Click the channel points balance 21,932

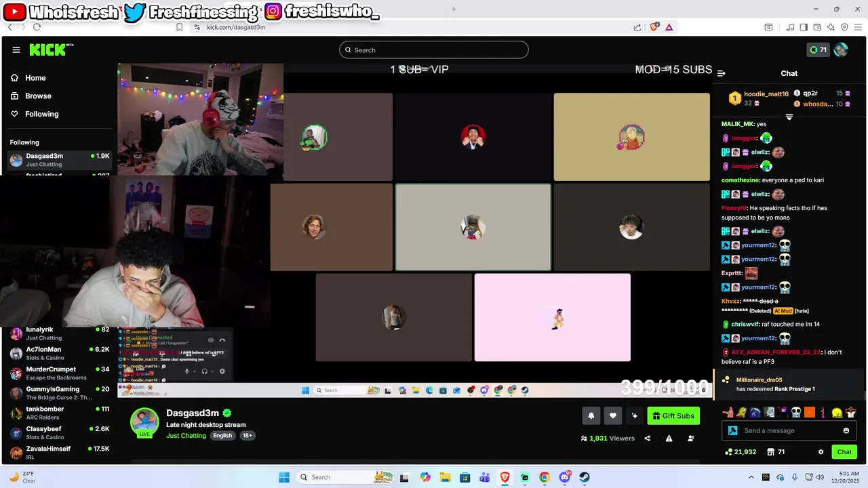[x=741, y=452]
